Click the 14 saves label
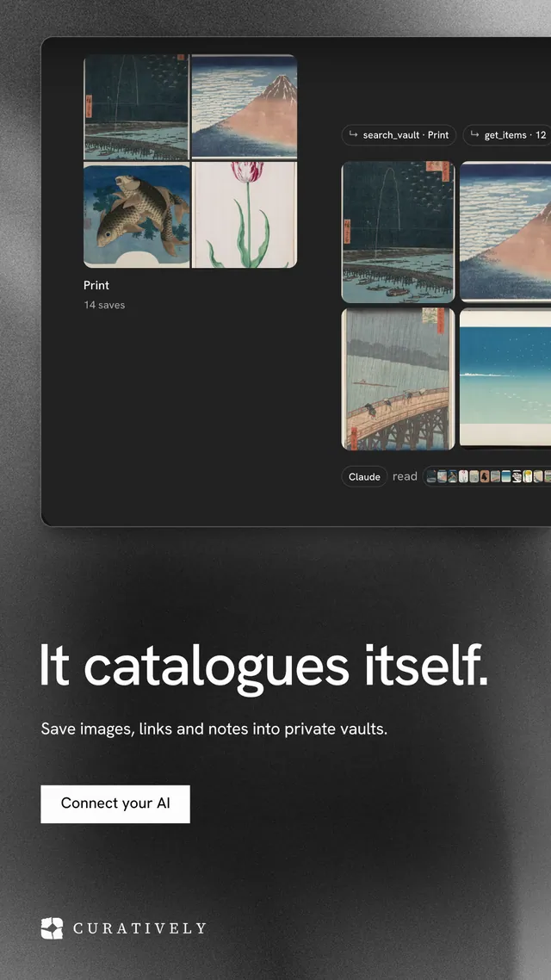 104,305
